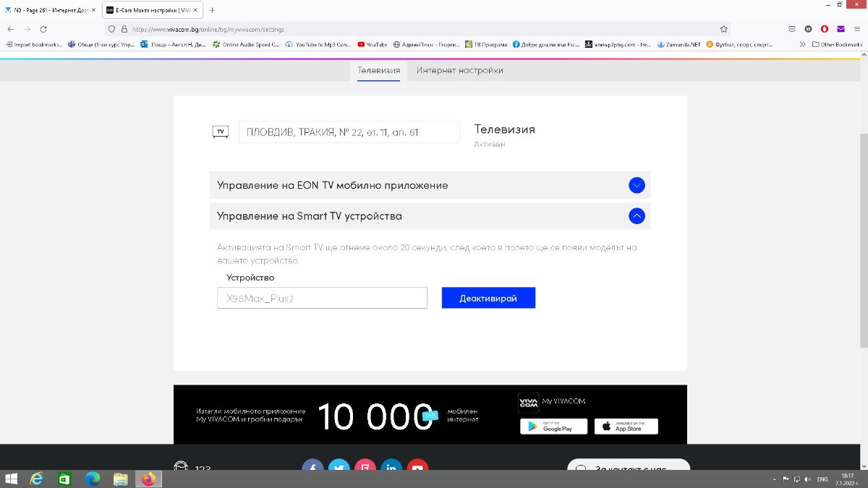Click the ENG language indicator
Image resolution: width=868 pixels, height=488 pixels.
coord(822,479)
